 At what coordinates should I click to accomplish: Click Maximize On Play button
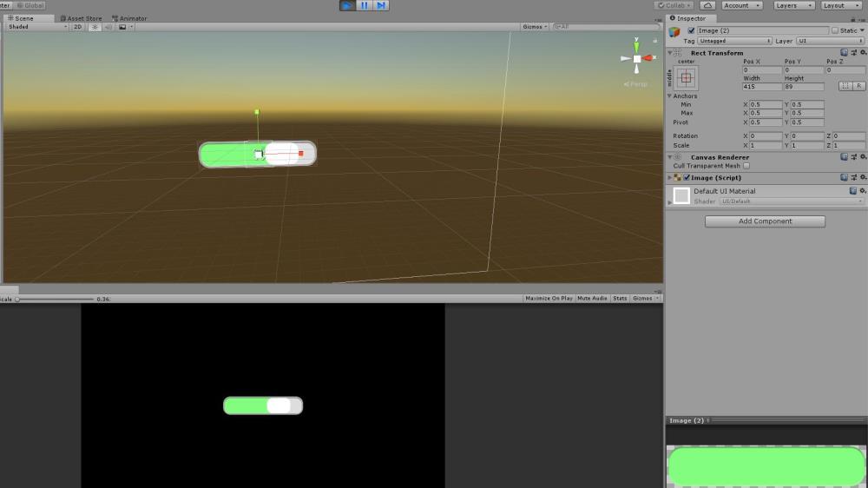549,298
